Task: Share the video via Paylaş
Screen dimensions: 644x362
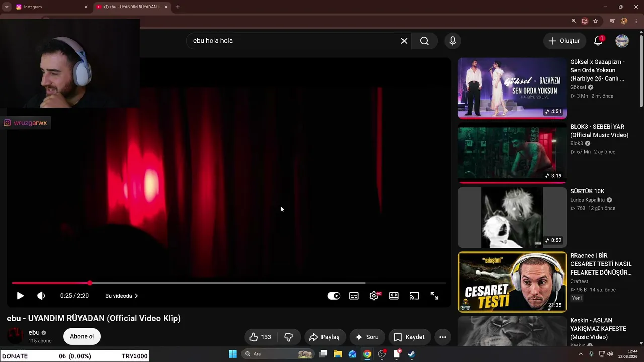Action: (325, 337)
